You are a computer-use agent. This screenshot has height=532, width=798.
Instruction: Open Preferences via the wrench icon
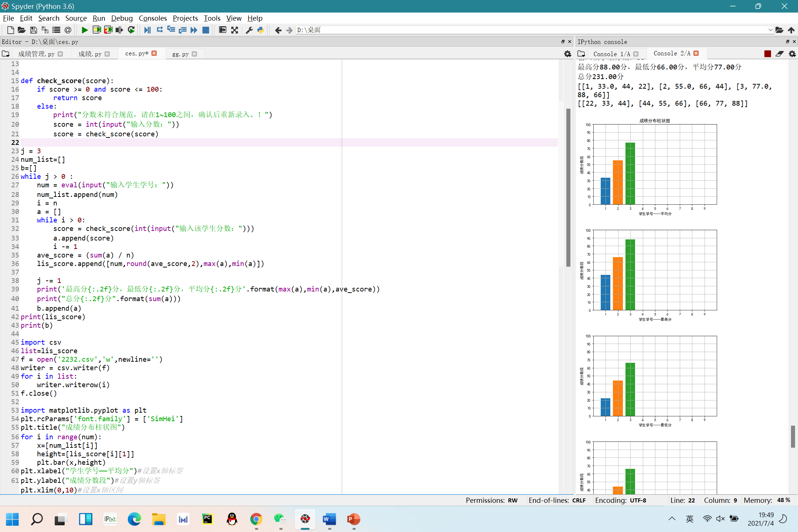(249, 30)
